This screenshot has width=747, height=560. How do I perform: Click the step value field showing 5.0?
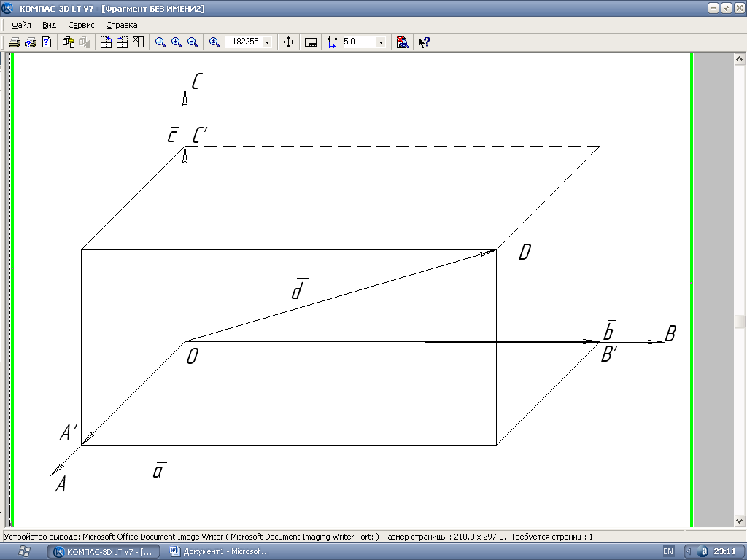pos(359,42)
